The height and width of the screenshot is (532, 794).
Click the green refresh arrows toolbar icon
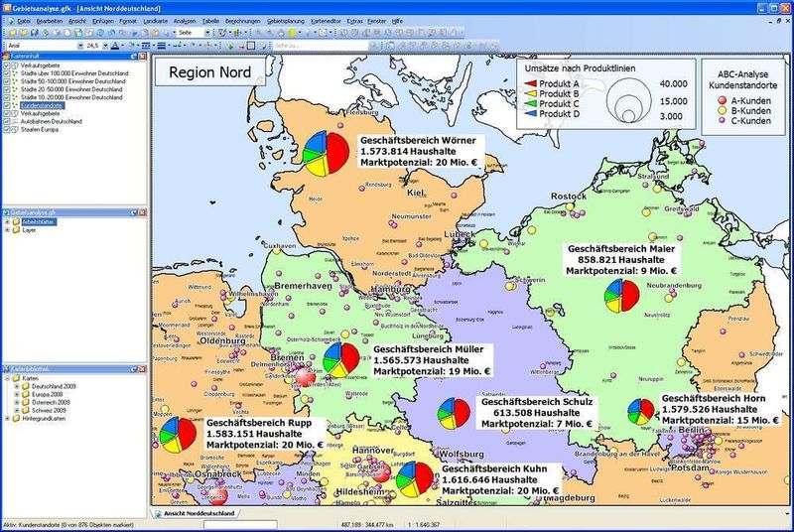pyautogui.click(x=45, y=33)
